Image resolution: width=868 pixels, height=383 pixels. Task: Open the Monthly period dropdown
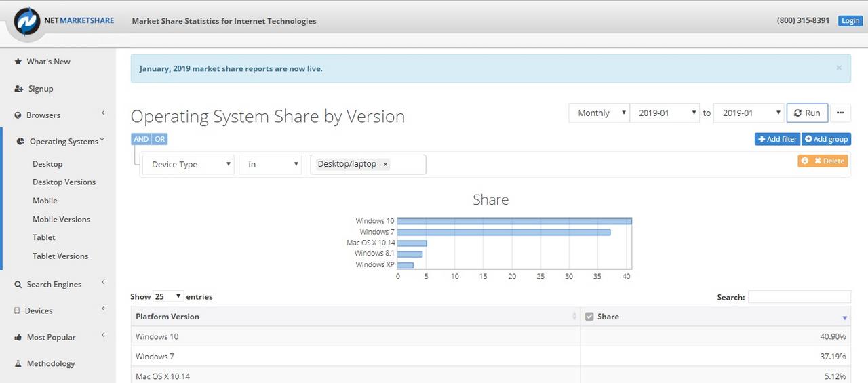pyautogui.click(x=599, y=113)
